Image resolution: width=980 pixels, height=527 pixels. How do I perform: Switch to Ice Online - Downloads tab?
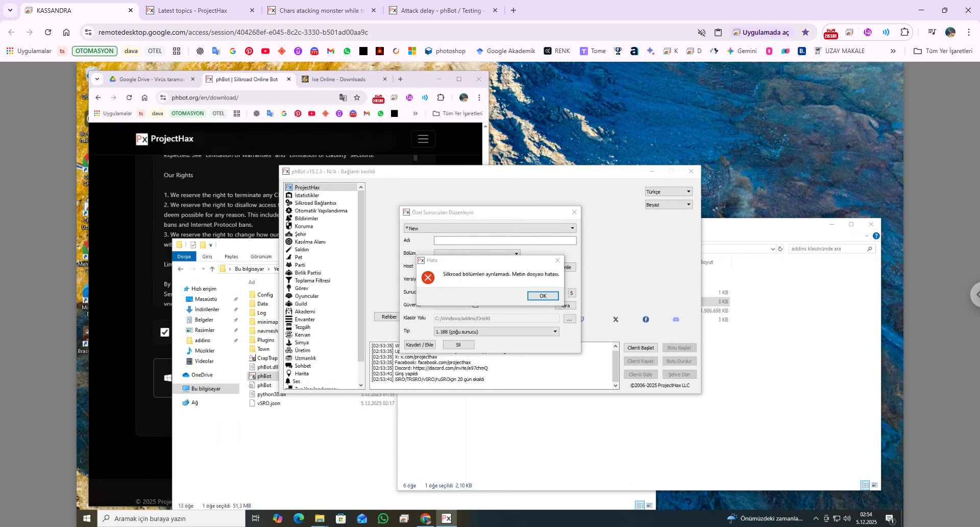point(338,79)
